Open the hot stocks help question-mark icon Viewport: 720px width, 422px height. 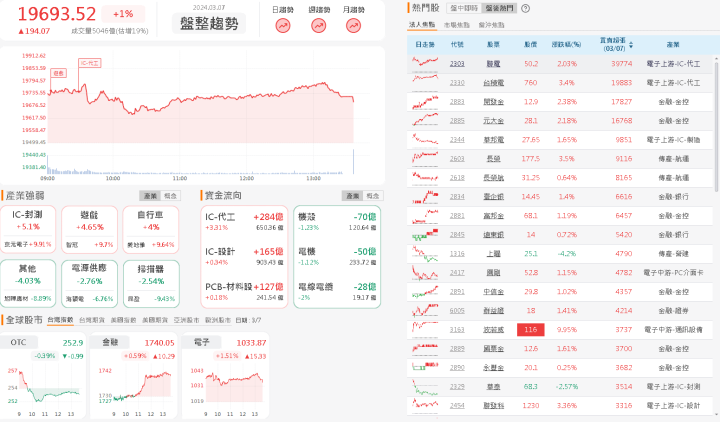click(x=526, y=8)
